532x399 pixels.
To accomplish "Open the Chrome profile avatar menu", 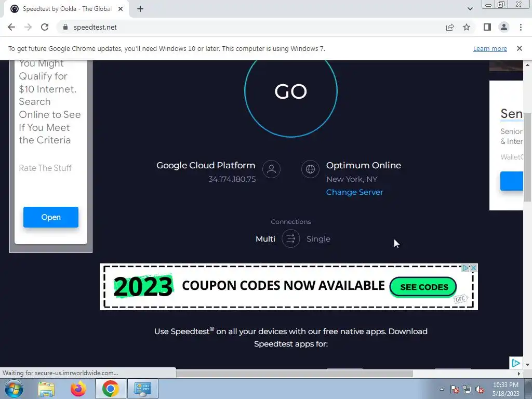I will point(504,27).
